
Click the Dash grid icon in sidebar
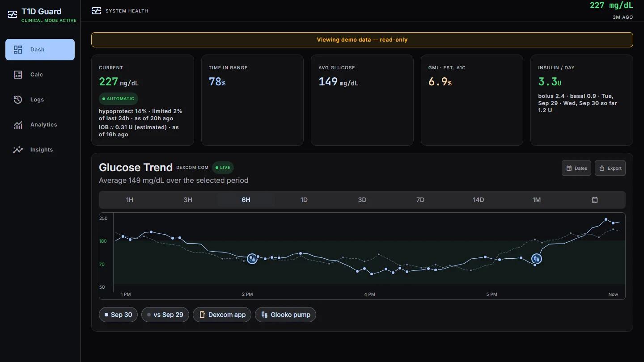[18, 50]
